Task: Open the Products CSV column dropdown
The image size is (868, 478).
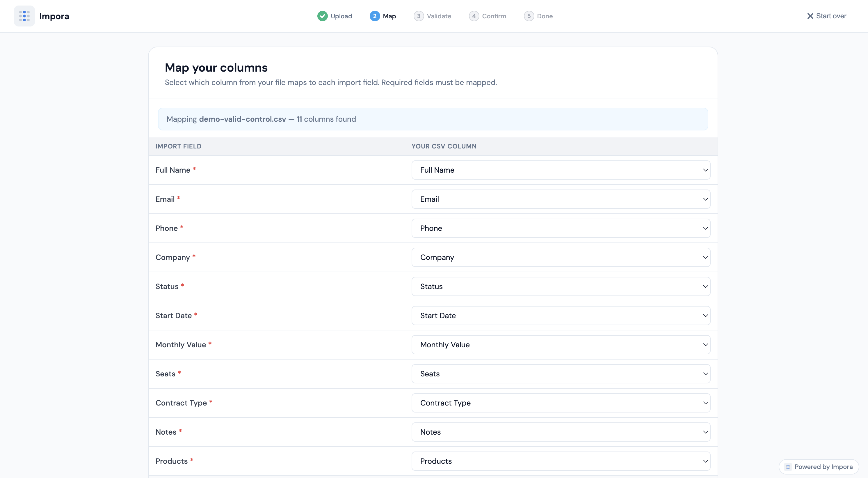Action: coord(561,461)
